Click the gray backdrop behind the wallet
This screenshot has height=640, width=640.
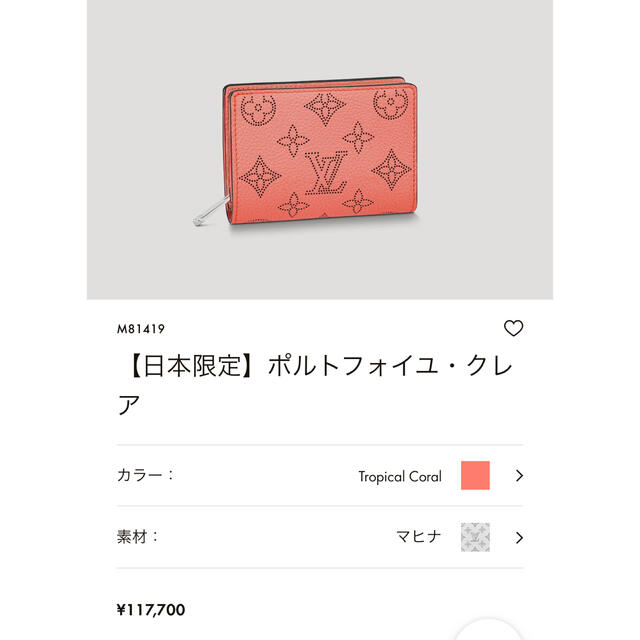pyautogui.click(x=320, y=41)
